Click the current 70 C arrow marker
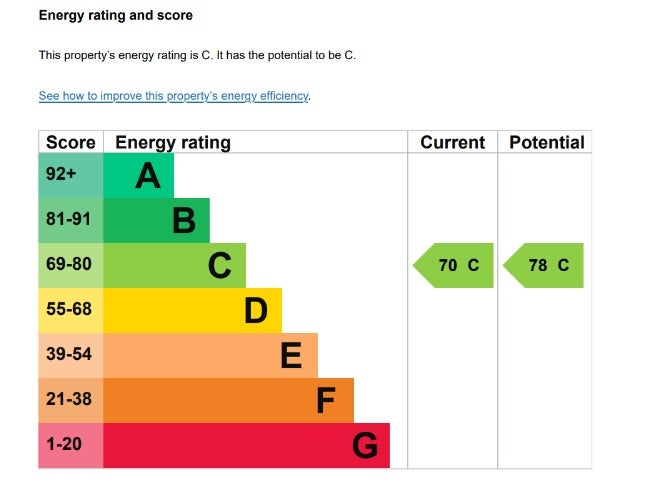Image resolution: width=662 pixels, height=490 pixels. click(x=455, y=266)
